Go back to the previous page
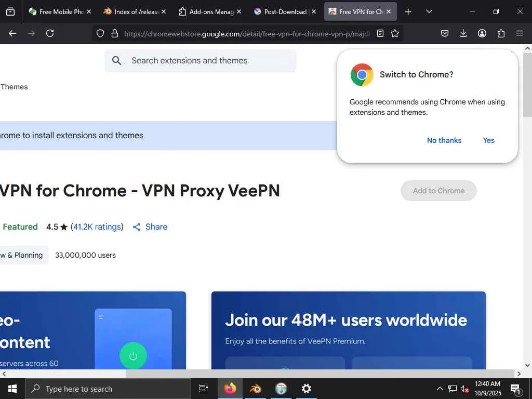Viewport: 532px width, 399px height. click(x=12, y=33)
